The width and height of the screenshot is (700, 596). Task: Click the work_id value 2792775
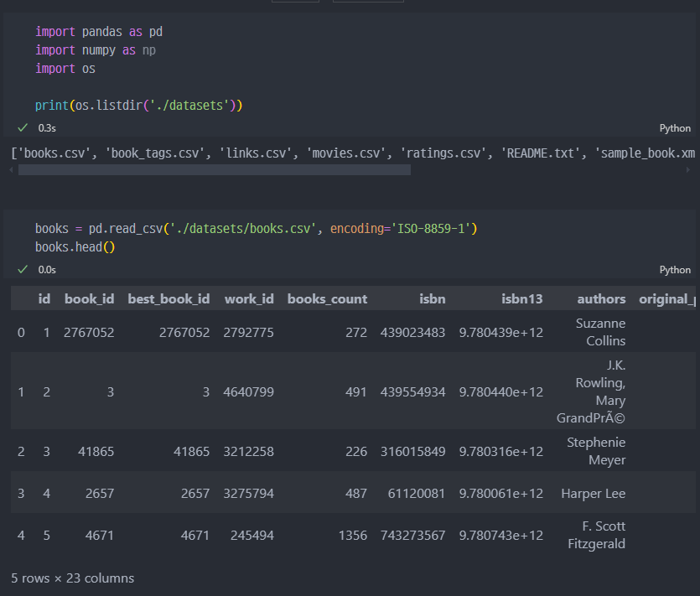coord(248,333)
